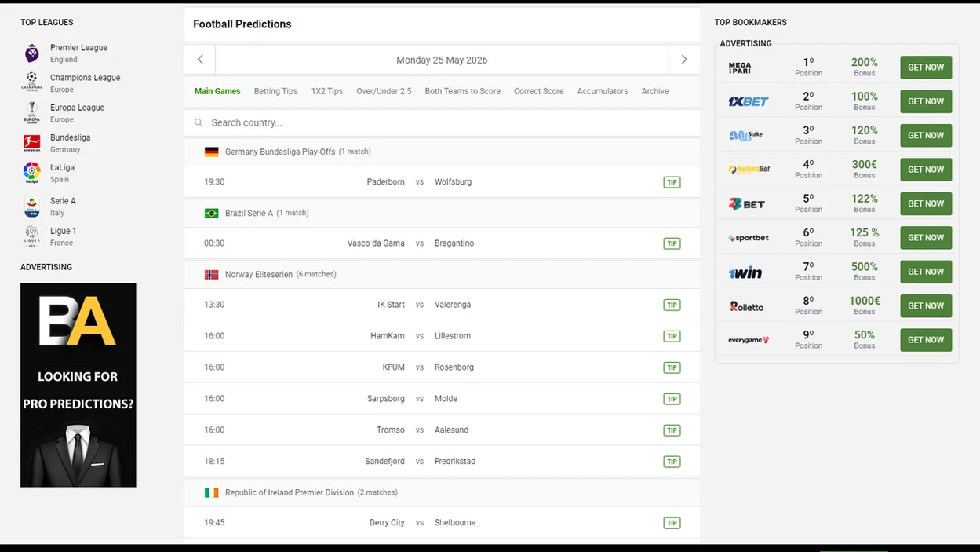Open TIP for Sandefjord vs Fredrikstad
The width and height of the screenshot is (980, 552).
(x=672, y=462)
